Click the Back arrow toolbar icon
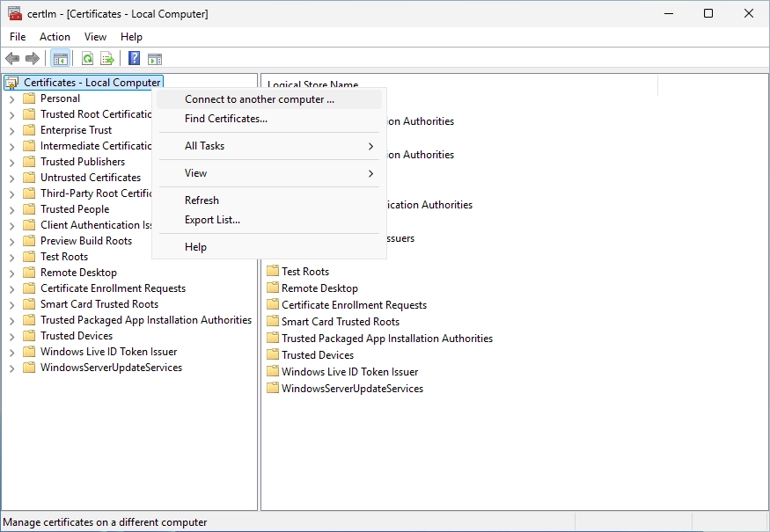Viewport: 770px width, 532px height. pos(12,59)
